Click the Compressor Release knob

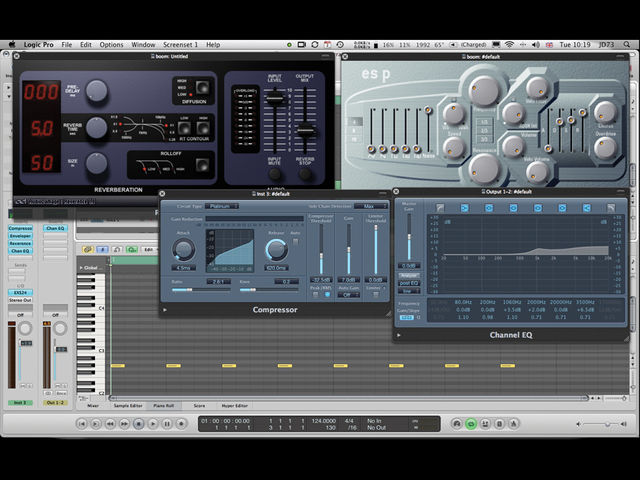coord(276,249)
